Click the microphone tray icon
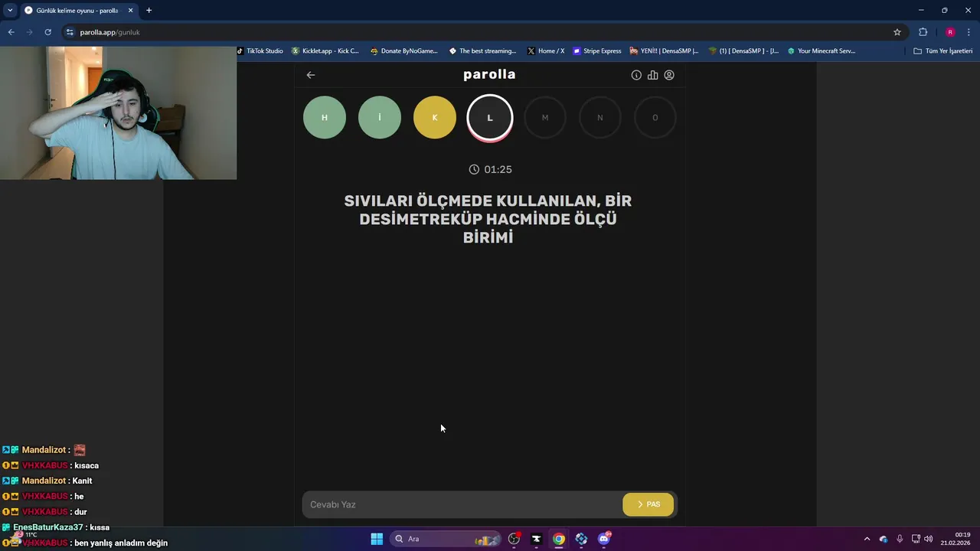The image size is (980, 551). pyautogui.click(x=900, y=539)
